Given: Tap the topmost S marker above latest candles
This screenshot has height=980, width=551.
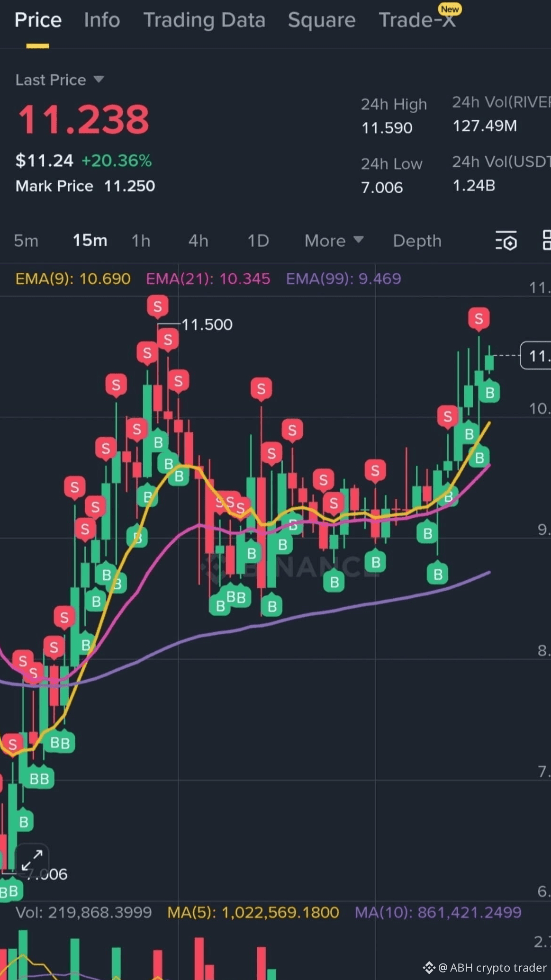Looking at the screenshot, I should tap(479, 319).
